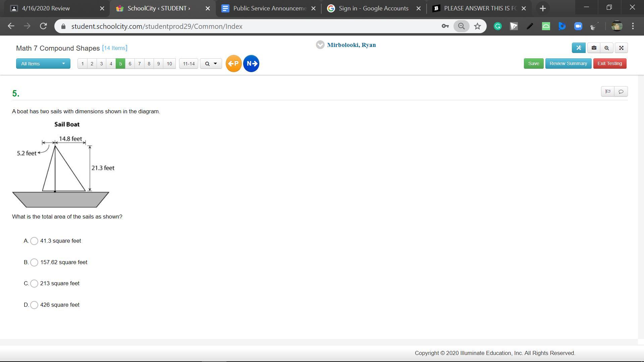The height and width of the screenshot is (362, 644).
Task: Select answer A 41.3 square feet
Action: pyautogui.click(x=34, y=241)
